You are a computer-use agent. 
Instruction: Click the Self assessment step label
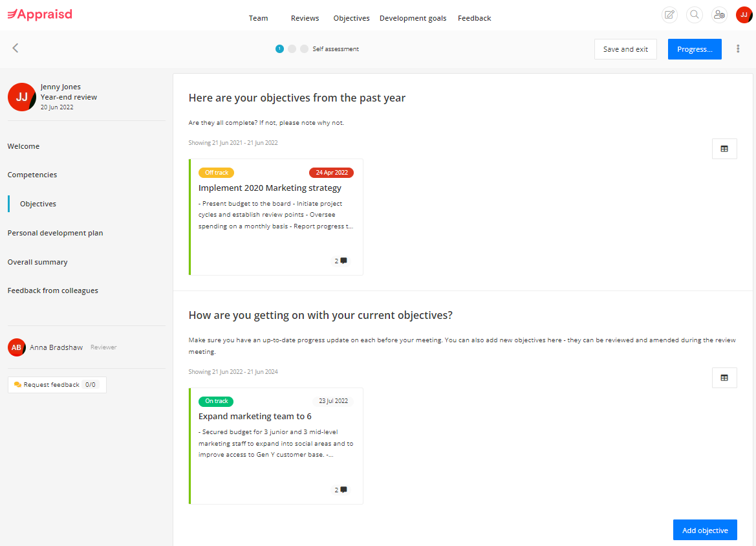coord(336,49)
